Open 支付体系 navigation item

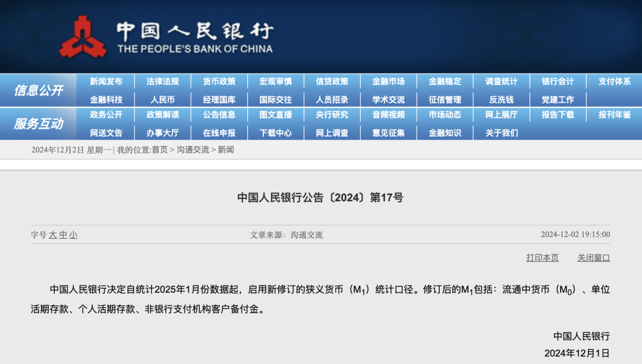pyautogui.click(x=615, y=81)
